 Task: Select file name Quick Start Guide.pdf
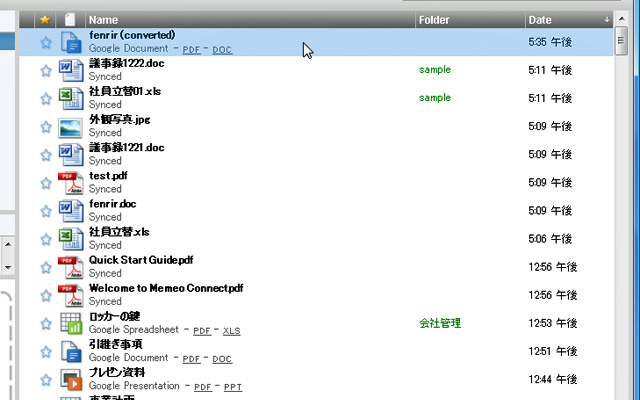pos(141,260)
